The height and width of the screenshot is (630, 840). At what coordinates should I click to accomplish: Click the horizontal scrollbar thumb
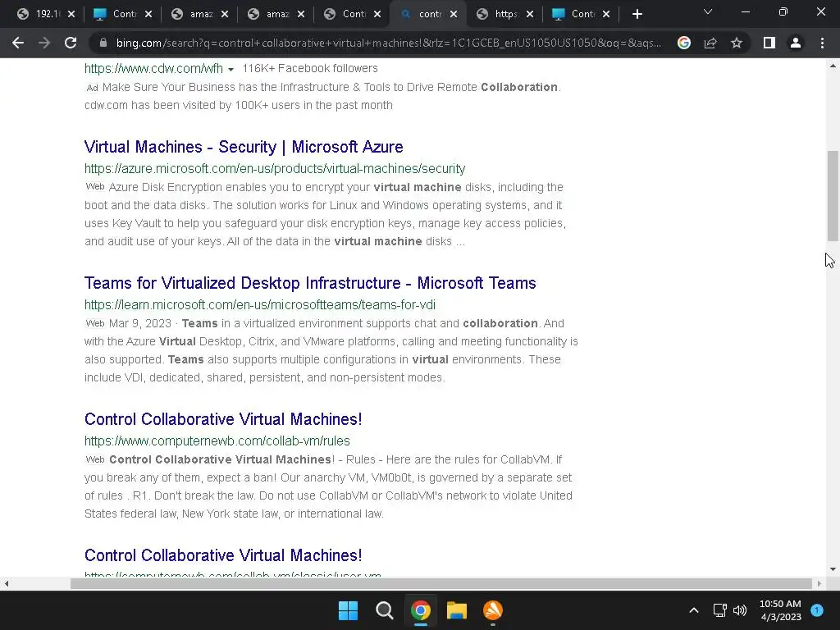coord(441,583)
